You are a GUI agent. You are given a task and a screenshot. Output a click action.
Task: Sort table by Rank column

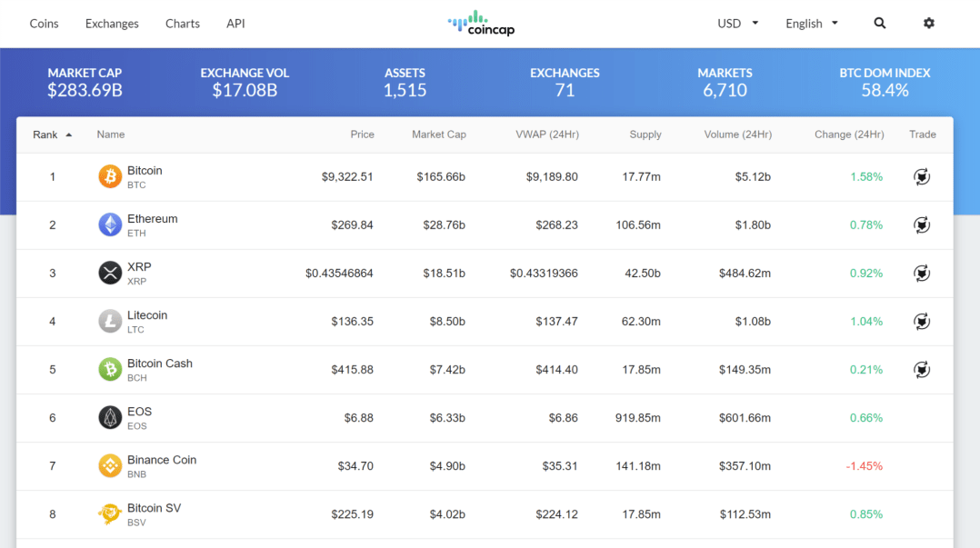coord(52,135)
